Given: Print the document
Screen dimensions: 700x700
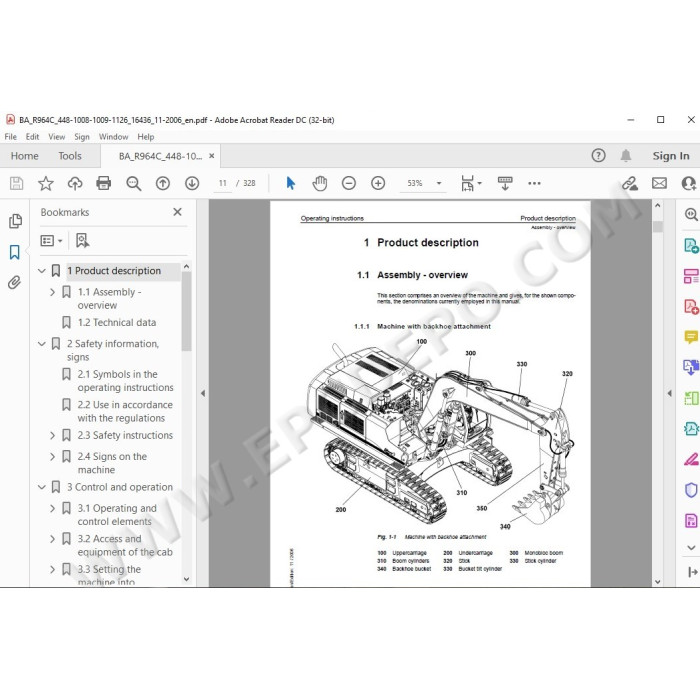Looking at the screenshot, I should pos(104,183).
